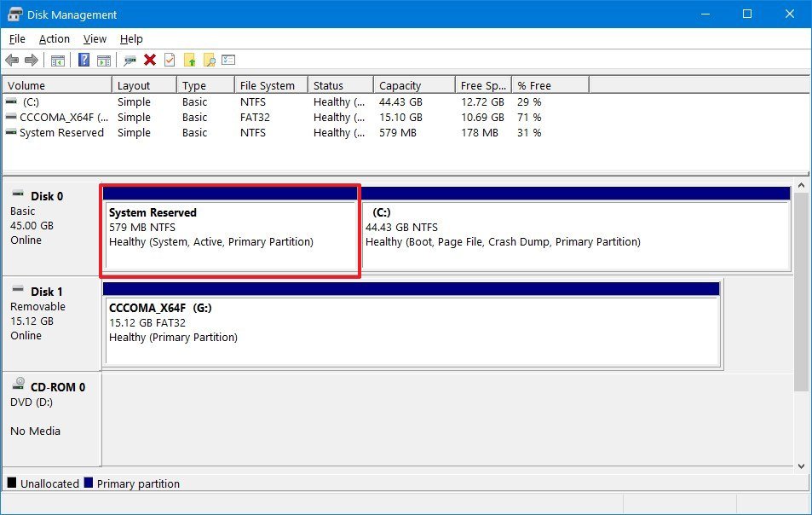The width and height of the screenshot is (812, 515).
Task: Click the Unallocated legend label
Action: (x=49, y=484)
